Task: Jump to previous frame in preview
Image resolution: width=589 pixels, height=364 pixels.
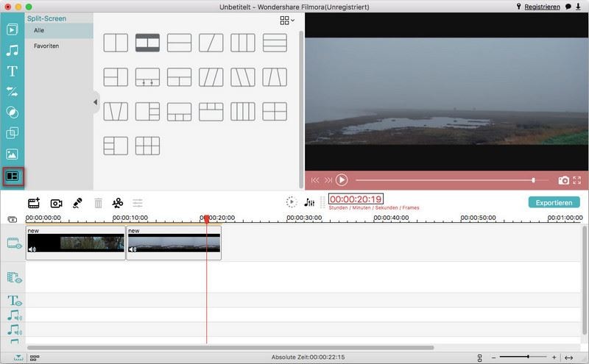Action: pos(315,180)
